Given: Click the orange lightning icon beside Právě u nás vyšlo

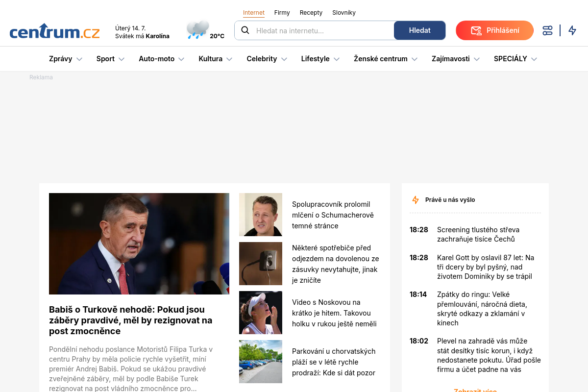Looking at the screenshot, I should pyautogui.click(x=416, y=200).
